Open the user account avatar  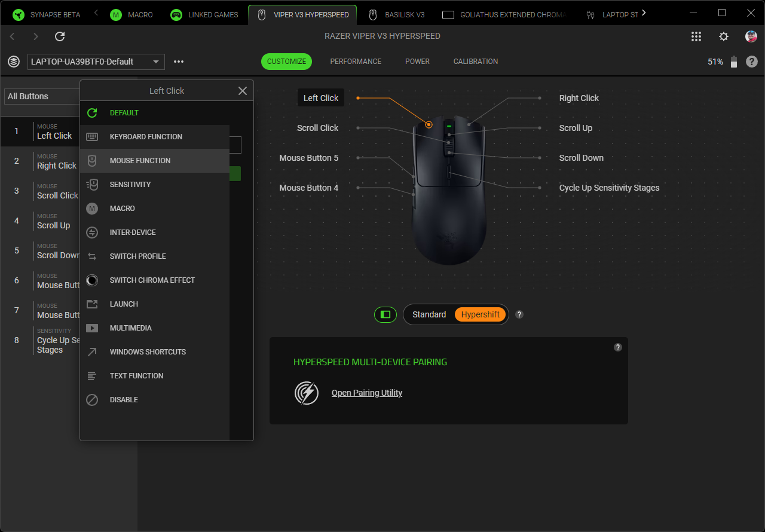coord(751,36)
